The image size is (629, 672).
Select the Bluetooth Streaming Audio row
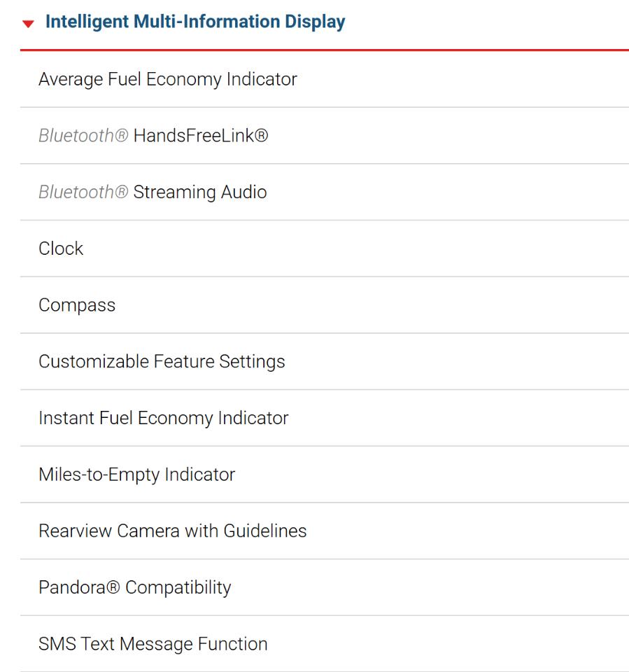[x=325, y=192]
